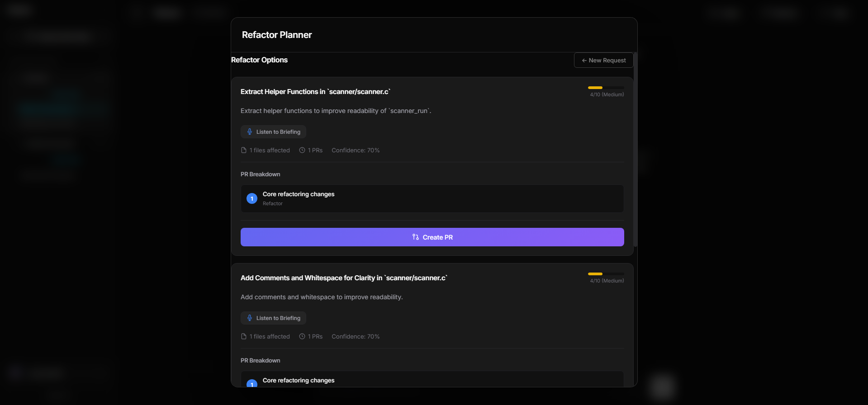Click the clock icon in the Extract Helper Functions card
Viewport: 868px width, 405px height.
(302, 150)
